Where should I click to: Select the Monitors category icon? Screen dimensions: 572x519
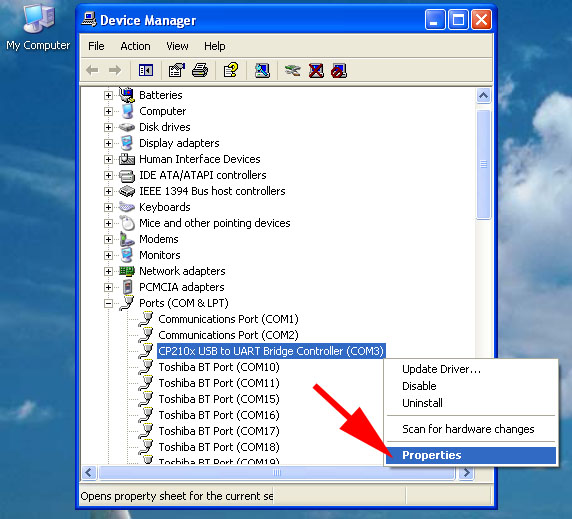(127, 255)
